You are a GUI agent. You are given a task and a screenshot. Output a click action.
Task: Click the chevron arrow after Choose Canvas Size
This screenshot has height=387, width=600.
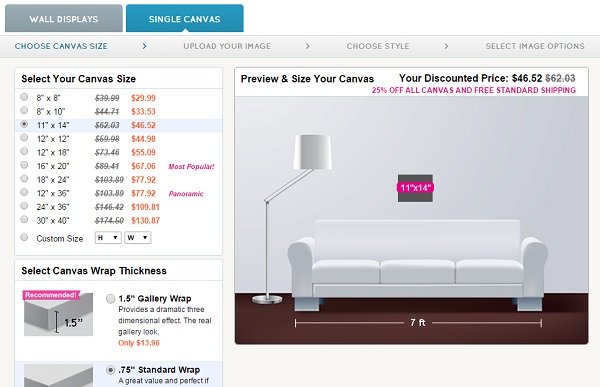(144, 46)
